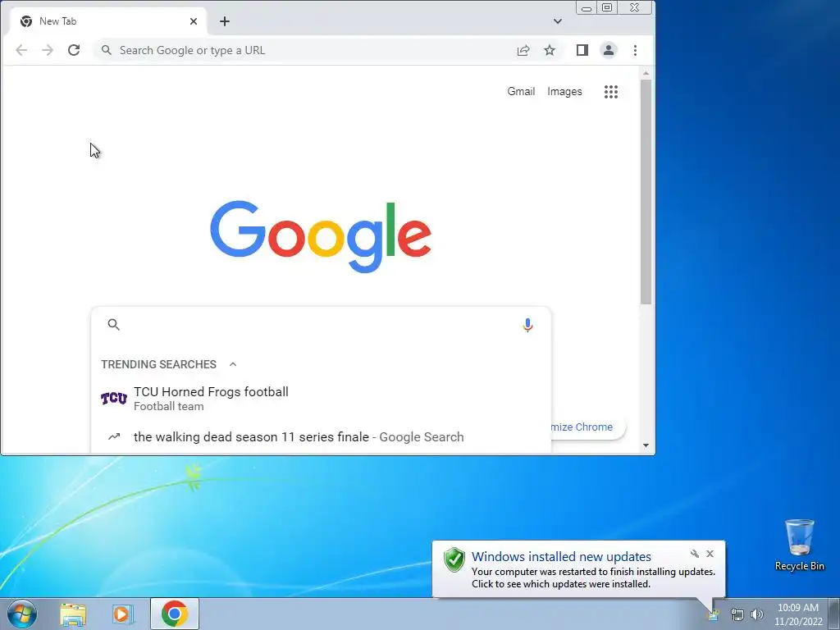840x630 pixels.
Task: Click the Show desktop strip on taskbar
Action: tap(834, 614)
